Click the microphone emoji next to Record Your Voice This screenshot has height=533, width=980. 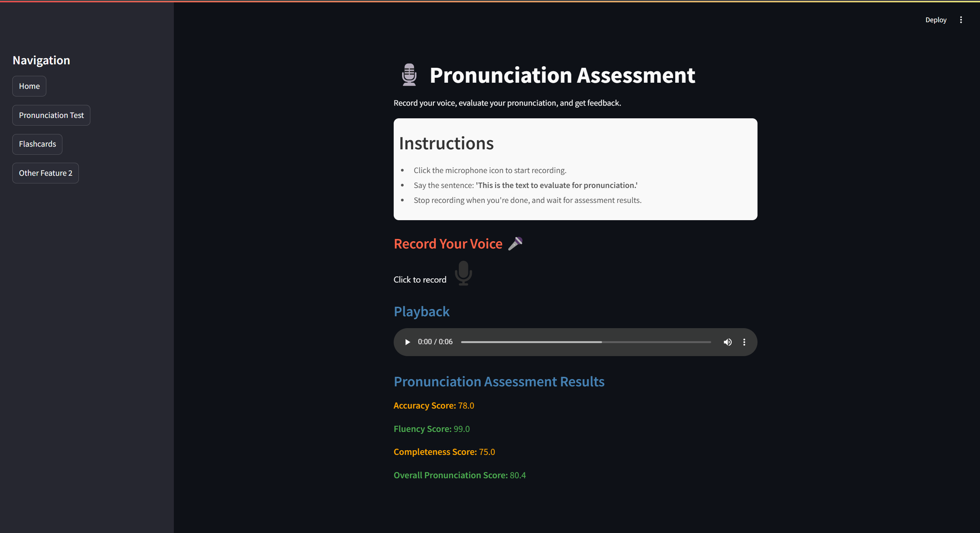pyautogui.click(x=515, y=243)
